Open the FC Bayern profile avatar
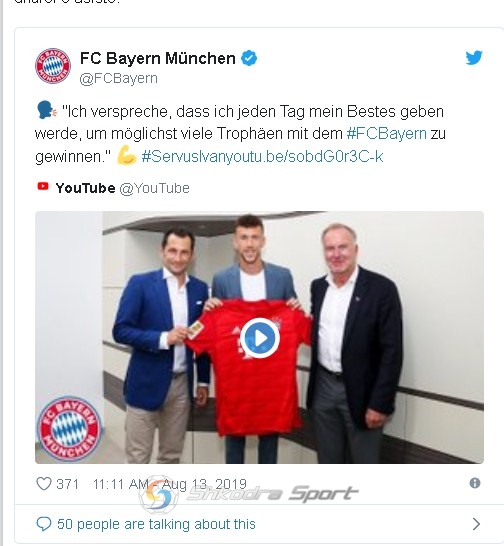Screen dimensions: 504x546 [x=53, y=66]
